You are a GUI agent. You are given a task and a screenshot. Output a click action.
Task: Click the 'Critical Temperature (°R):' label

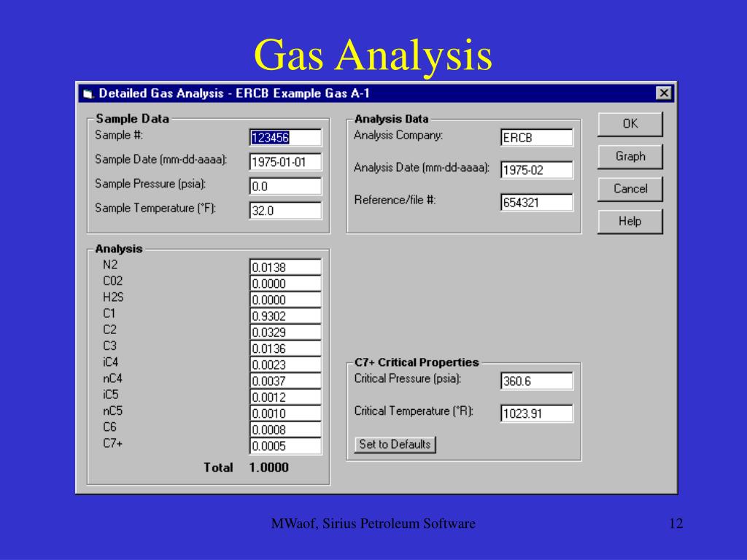pos(414,411)
